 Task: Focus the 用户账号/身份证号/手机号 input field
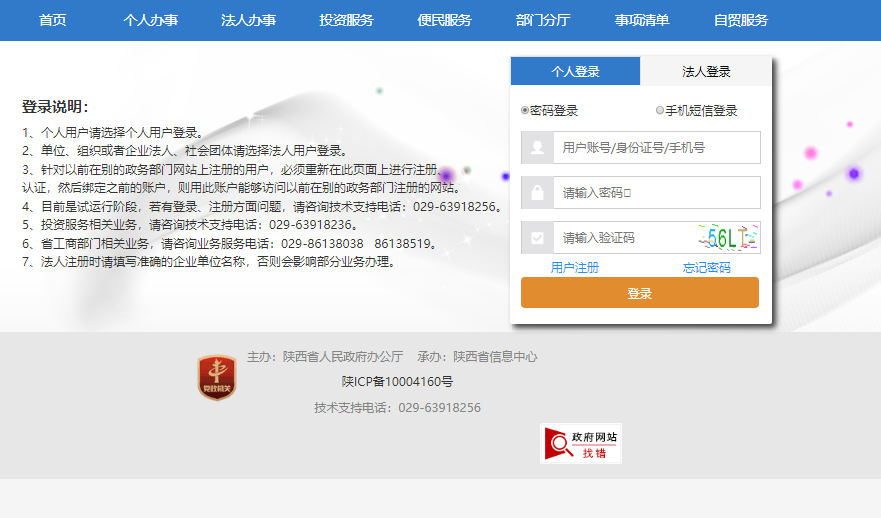[x=656, y=148]
